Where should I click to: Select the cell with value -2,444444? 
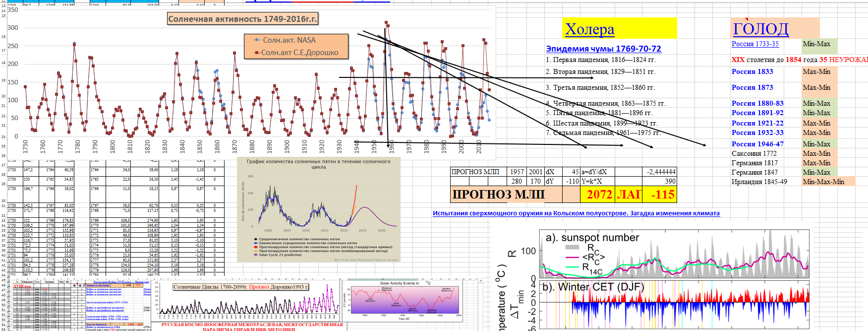pyautogui.click(x=659, y=172)
